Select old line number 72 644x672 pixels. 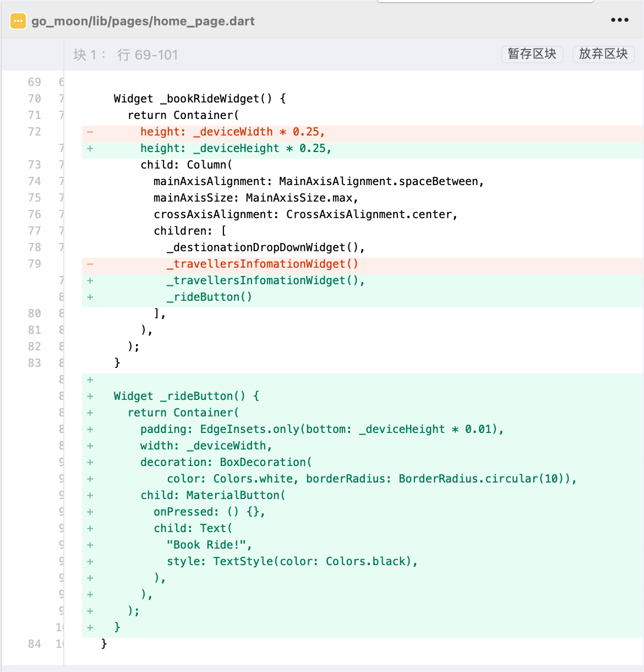pyautogui.click(x=34, y=132)
